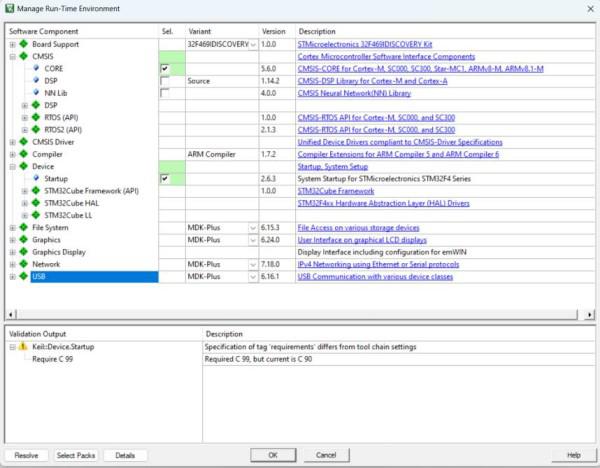The image size is (600, 468).
Task: Click the ARM Compiler variant cell
Action: pyautogui.click(x=222, y=154)
